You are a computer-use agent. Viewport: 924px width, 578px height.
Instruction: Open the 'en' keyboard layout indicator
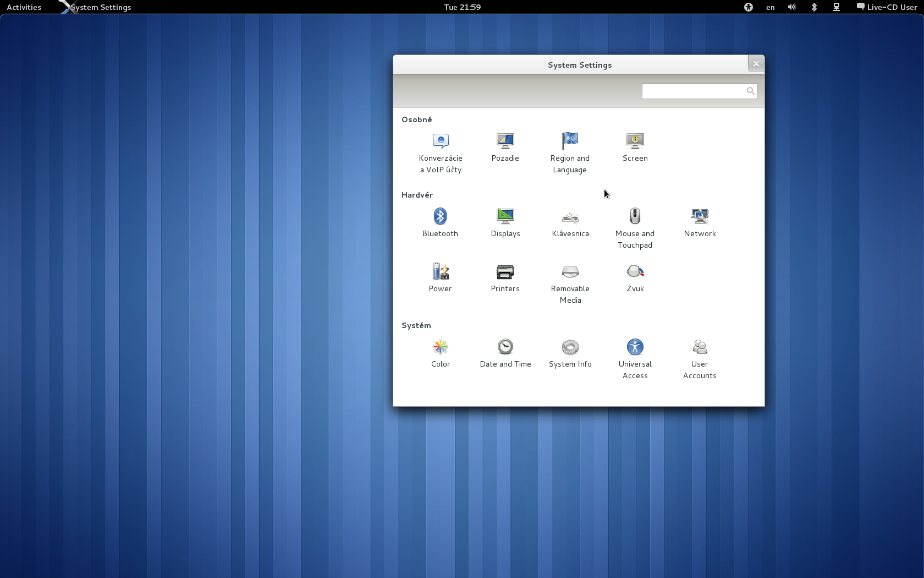pos(771,7)
